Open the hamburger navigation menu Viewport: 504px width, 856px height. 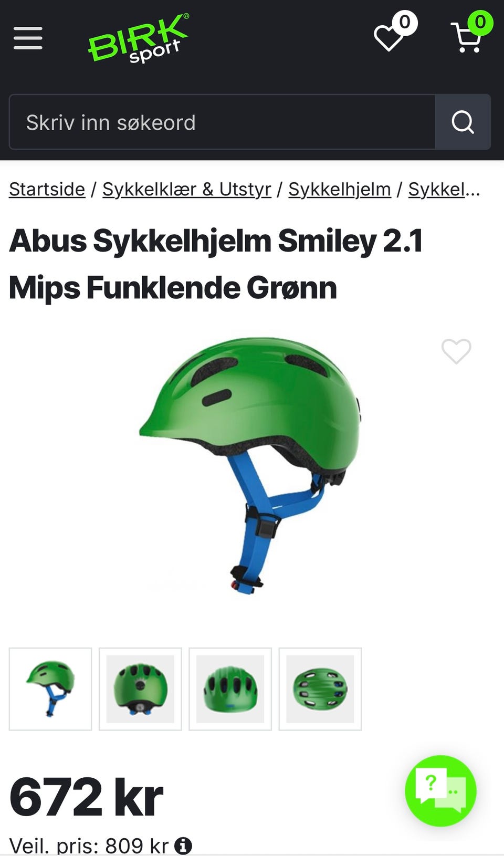(28, 38)
